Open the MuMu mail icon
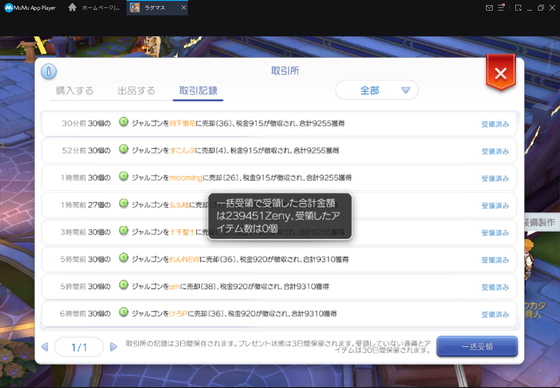The height and width of the screenshot is (388, 560). click(x=489, y=8)
